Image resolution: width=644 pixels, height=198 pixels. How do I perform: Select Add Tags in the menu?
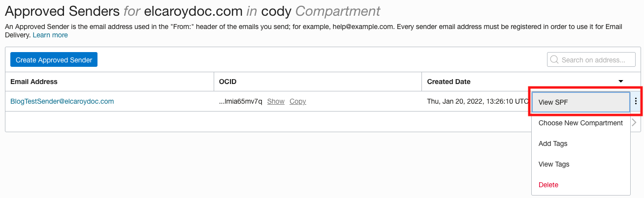553,143
